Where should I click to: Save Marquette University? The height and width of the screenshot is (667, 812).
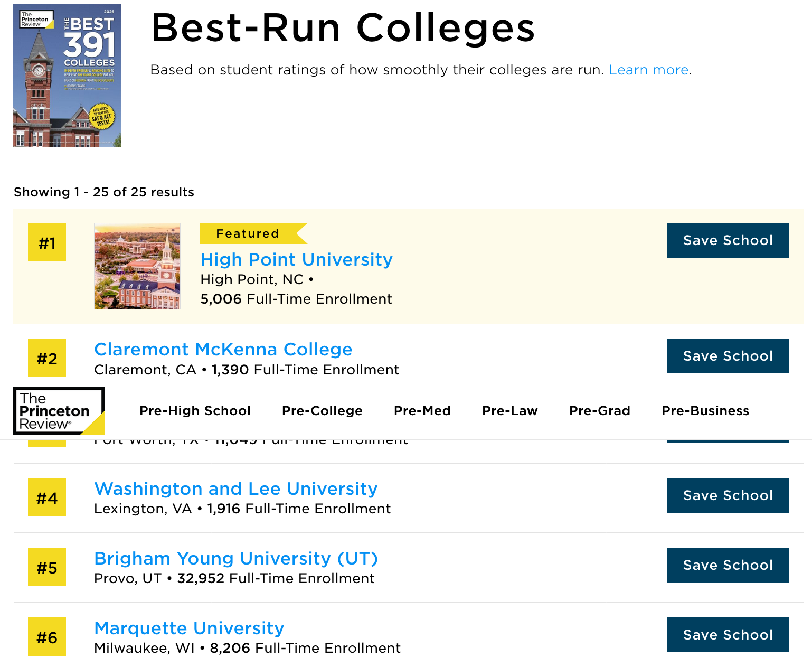pos(728,635)
